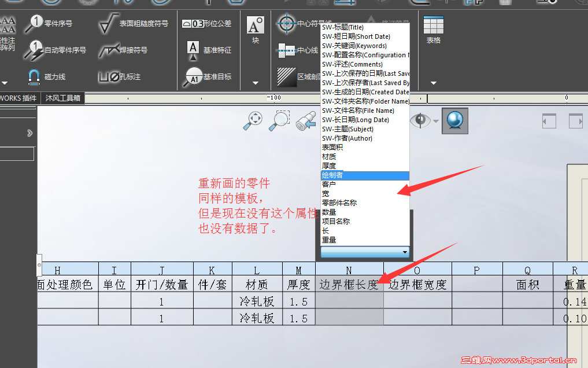588x368 pixels.
Task: Click the 孔标注 hole callout tool
Action: tap(119, 77)
